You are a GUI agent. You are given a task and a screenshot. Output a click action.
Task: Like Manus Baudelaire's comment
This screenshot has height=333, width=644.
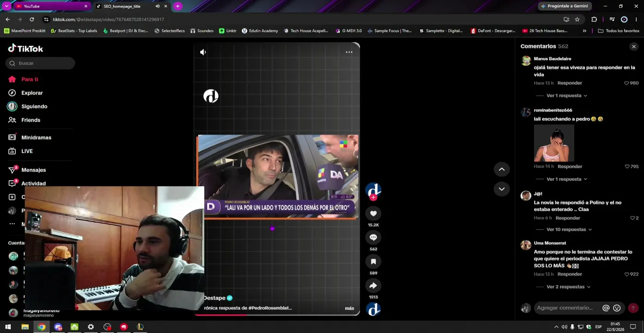pos(627,83)
